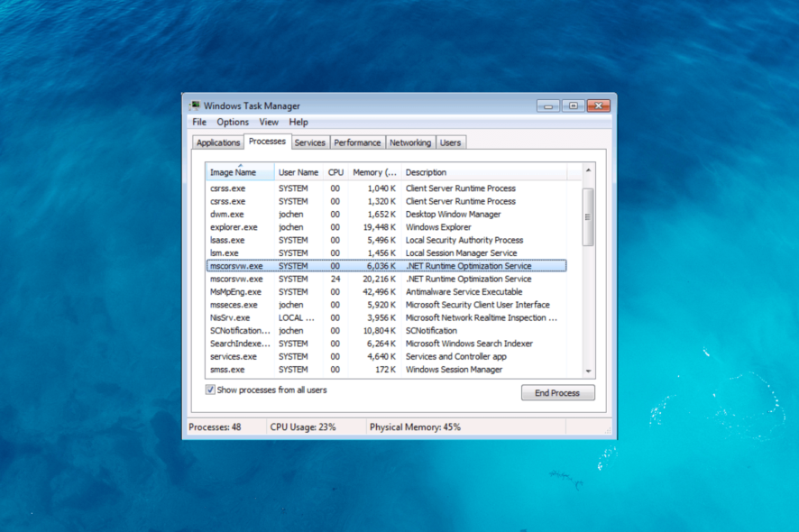Open the Options menu
This screenshot has width=799, height=532.
[x=232, y=122]
